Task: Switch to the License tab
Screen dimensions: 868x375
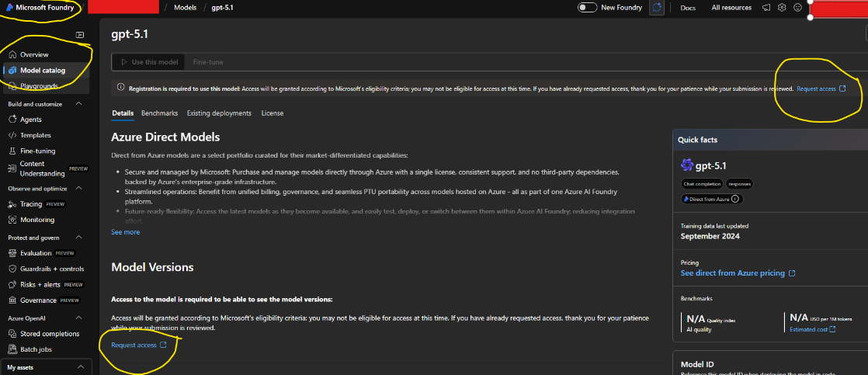Action: (273, 113)
